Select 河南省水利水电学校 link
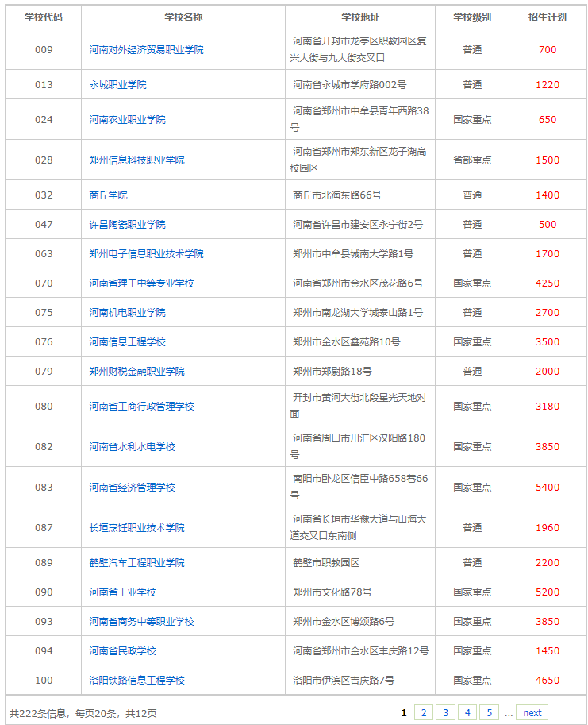This screenshot has width=588, height=725. pyautogui.click(x=132, y=446)
